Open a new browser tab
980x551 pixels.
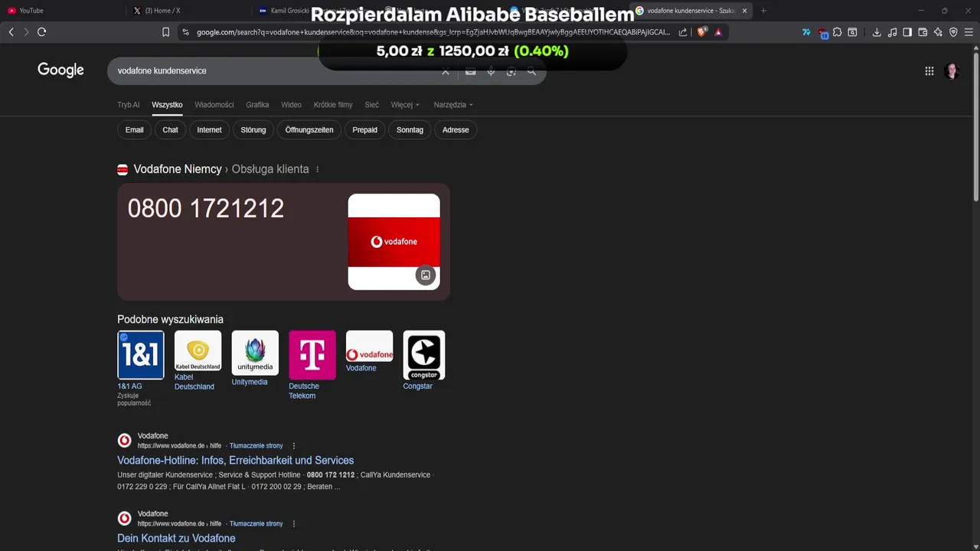(763, 11)
